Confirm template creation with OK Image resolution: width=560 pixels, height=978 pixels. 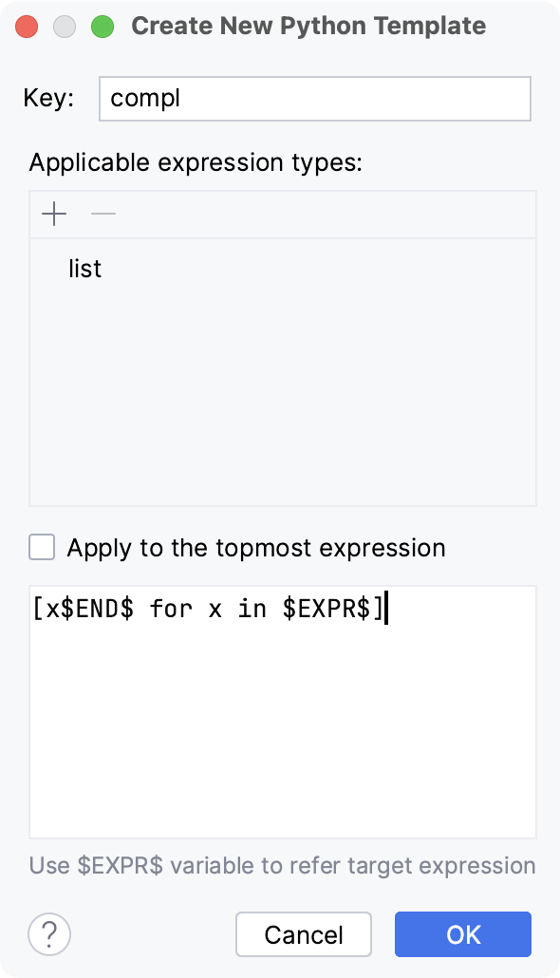(462, 934)
